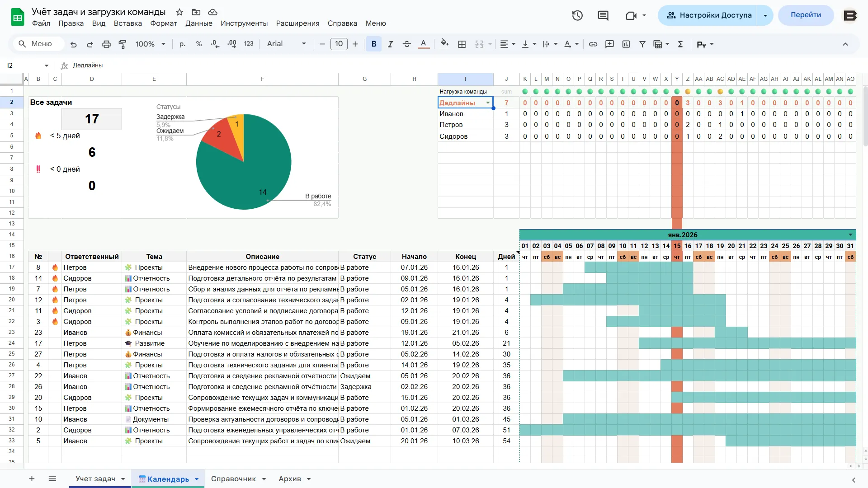The image size is (868, 488).
Task: Expand the Дедлайны cell dropdown
Action: (x=488, y=103)
